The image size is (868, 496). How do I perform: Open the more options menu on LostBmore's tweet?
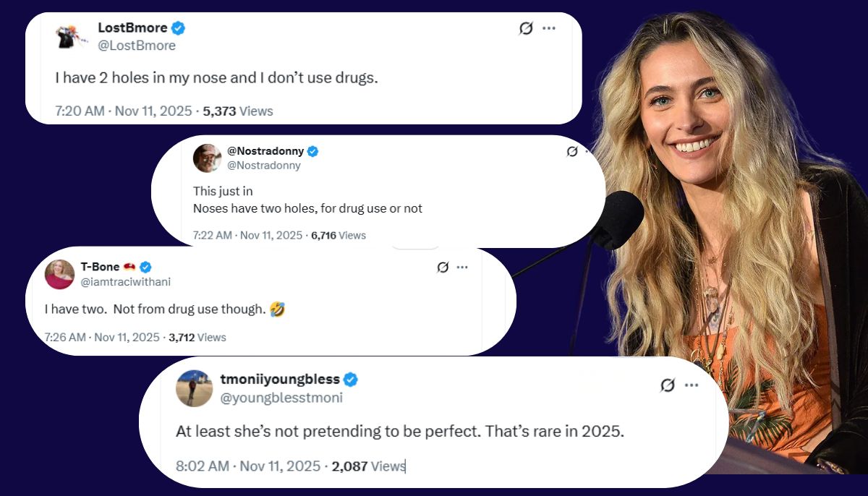point(549,28)
